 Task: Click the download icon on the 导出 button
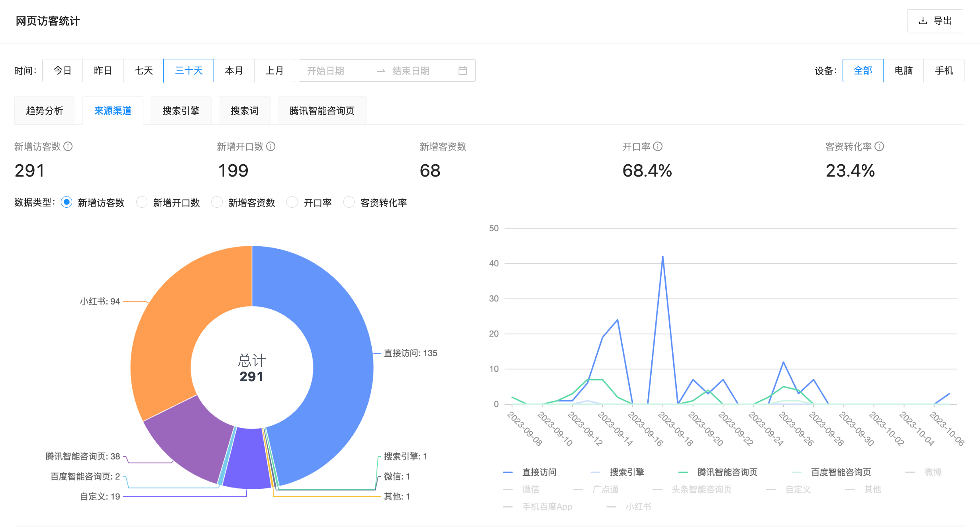pos(922,21)
